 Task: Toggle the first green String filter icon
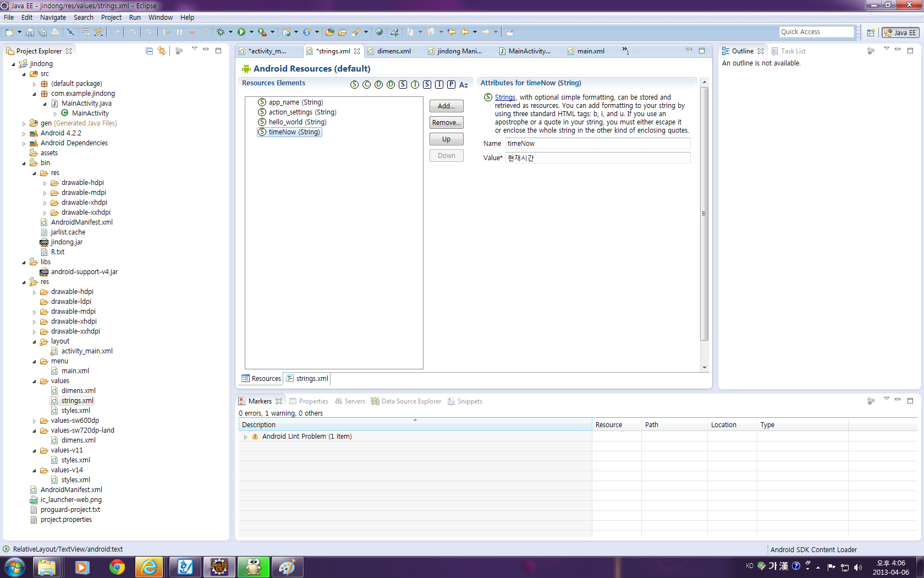(354, 84)
